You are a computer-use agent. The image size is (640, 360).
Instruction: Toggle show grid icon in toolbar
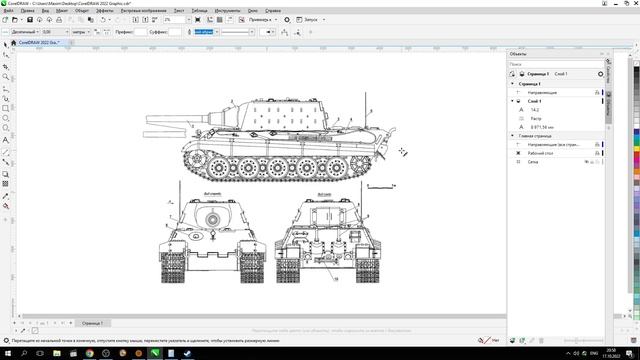click(220, 20)
